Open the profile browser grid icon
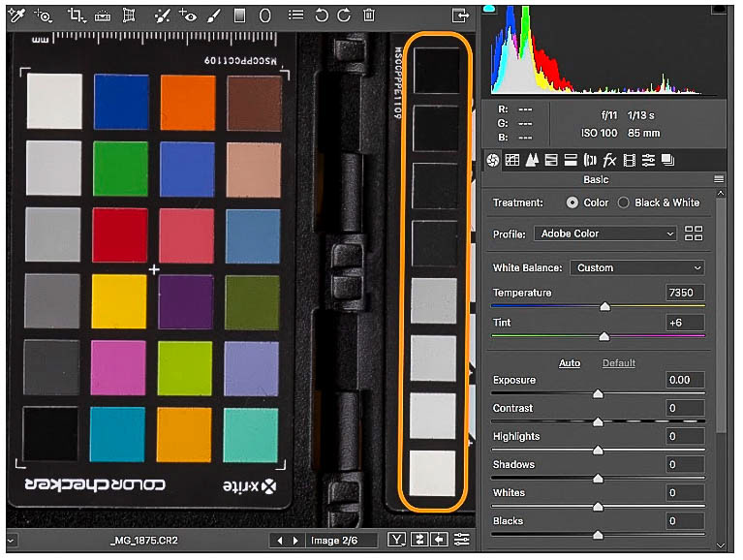The height and width of the screenshot is (560, 743). (x=694, y=233)
